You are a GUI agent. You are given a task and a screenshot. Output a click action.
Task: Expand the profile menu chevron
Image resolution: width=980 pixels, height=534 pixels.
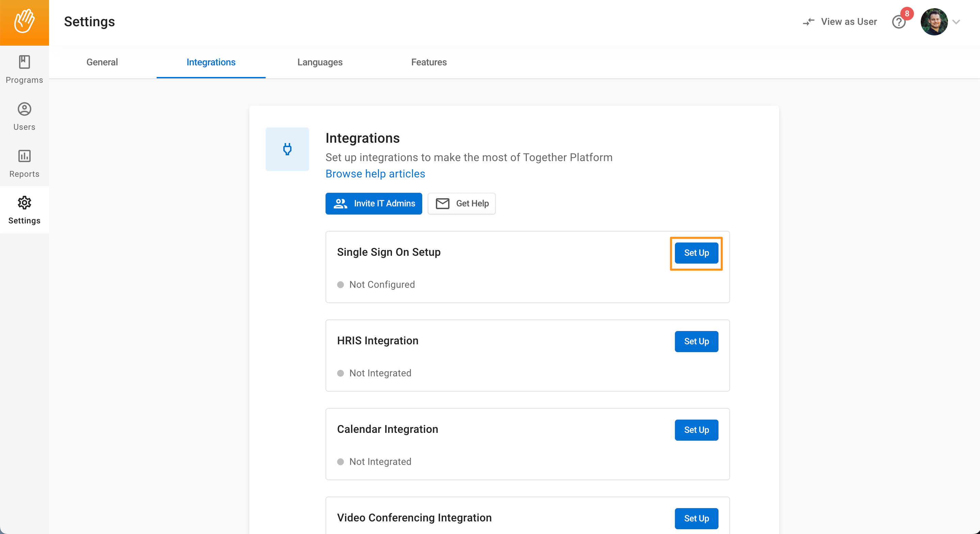tap(957, 22)
